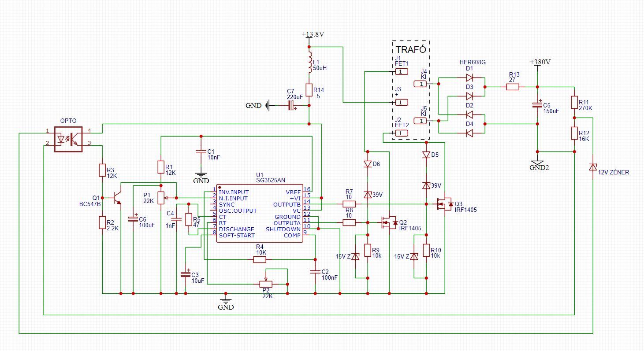Select the R8 gate resistor symbol
644x351 pixels.
349,223
